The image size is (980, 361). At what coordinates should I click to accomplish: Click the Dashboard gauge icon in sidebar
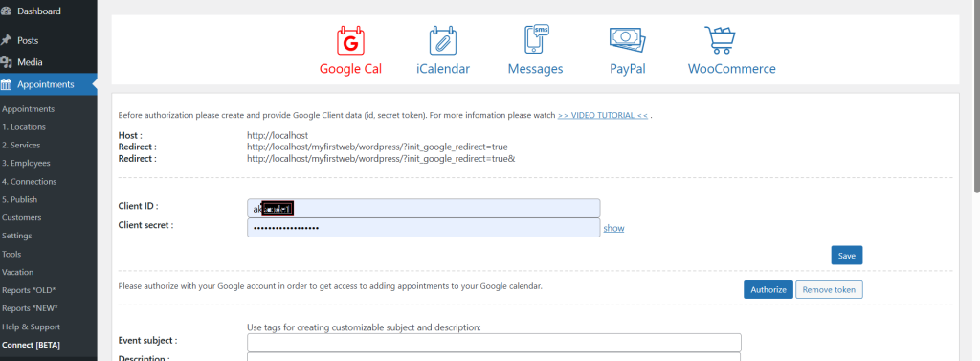click(x=7, y=11)
